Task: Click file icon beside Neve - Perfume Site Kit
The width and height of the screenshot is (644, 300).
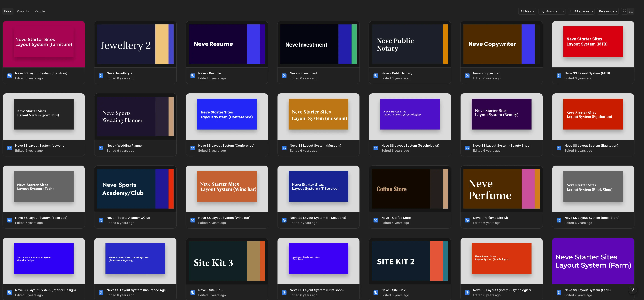Action: tap(467, 220)
